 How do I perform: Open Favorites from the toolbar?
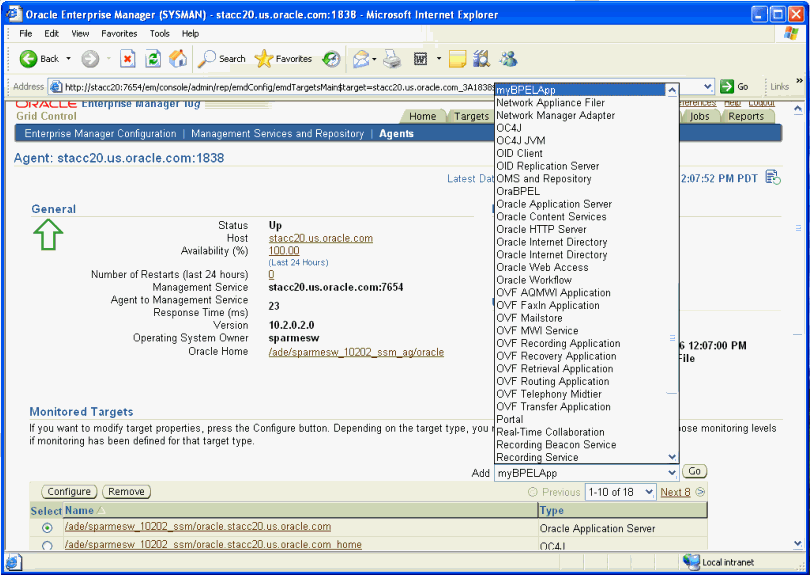click(x=284, y=59)
